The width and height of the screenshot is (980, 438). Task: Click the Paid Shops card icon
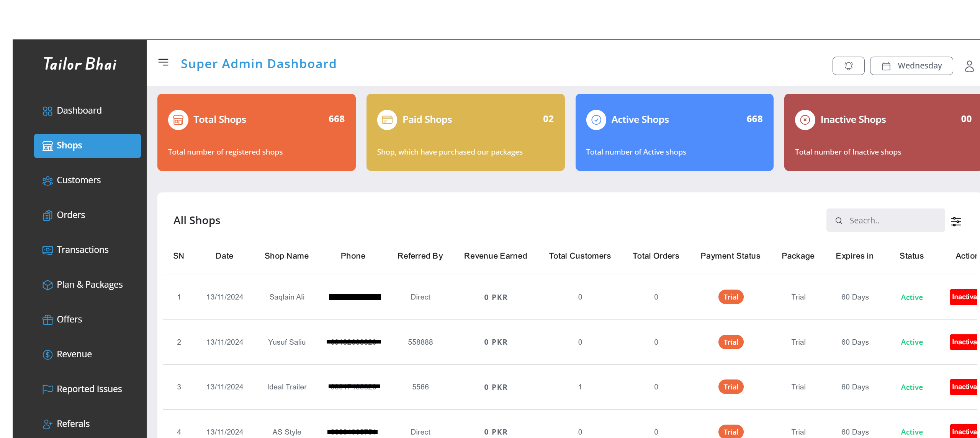click(x=387, y=120)
